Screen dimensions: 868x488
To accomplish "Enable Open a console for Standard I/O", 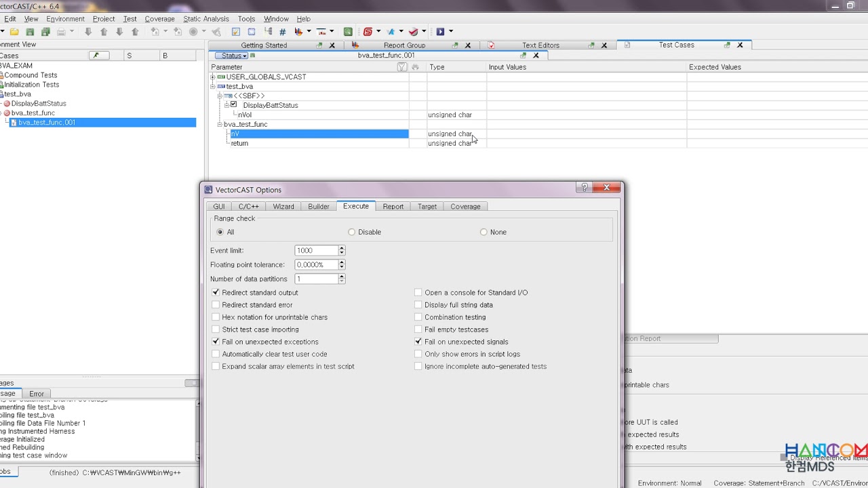I will coord(418,293).
